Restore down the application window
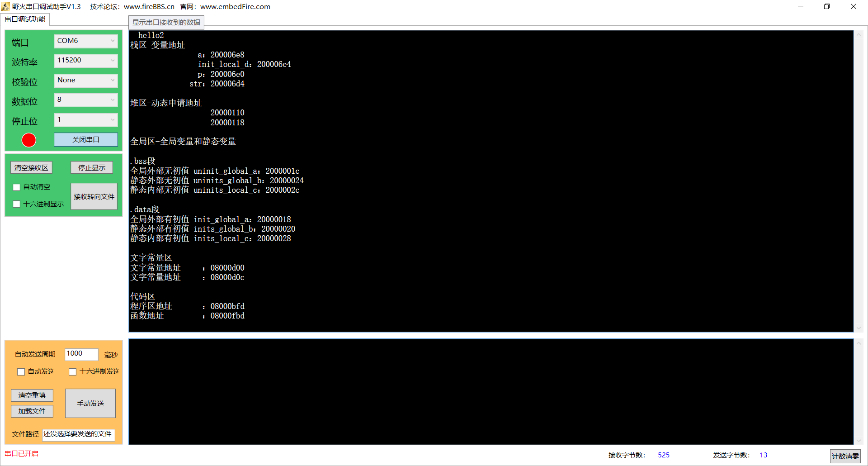 827,6
